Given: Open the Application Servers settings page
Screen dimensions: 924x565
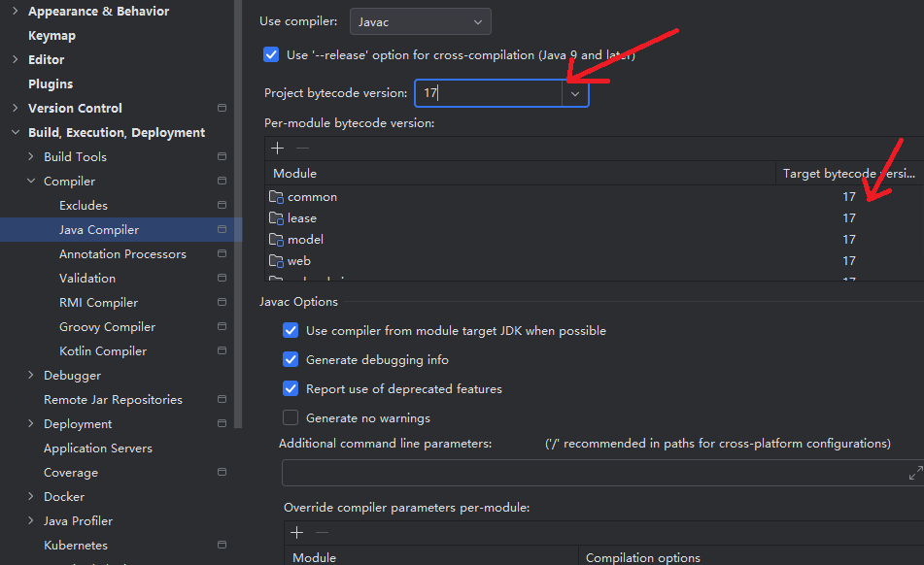Looking at the screenshot, I should point(98,448).
